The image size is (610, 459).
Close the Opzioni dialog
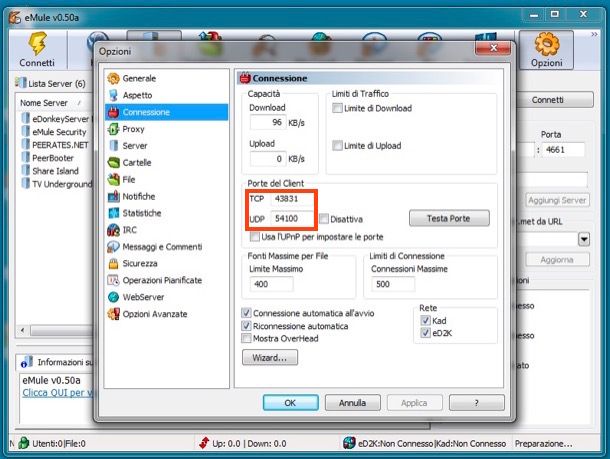point(493,47)
